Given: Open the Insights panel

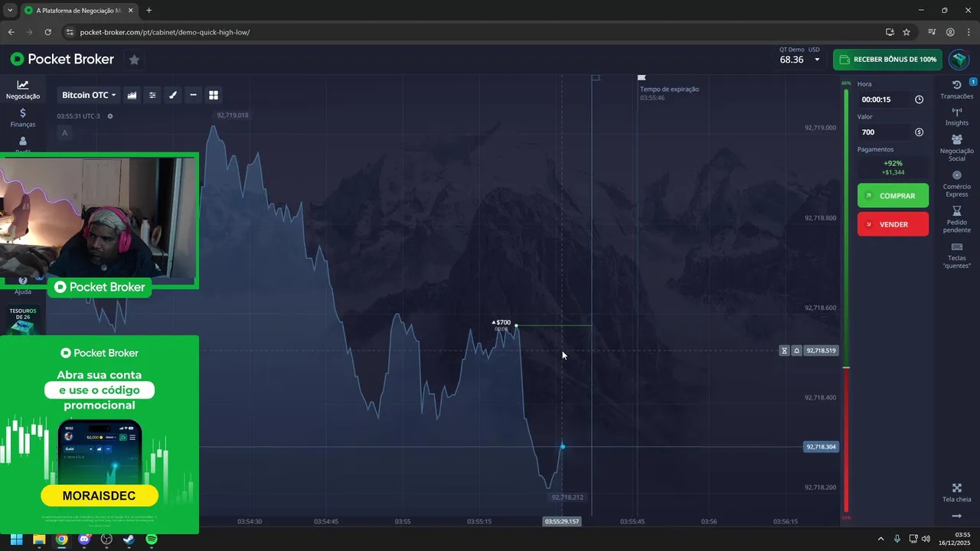Looking at the screenshot, I should pos(957,116).
